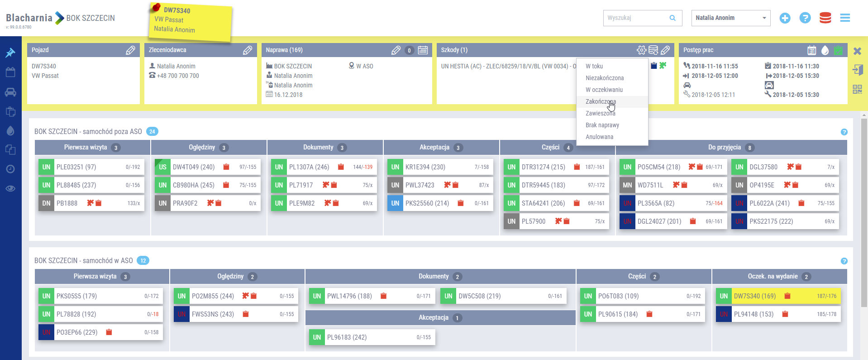Choose 'Anulowana' status option
This screenshot has width=868, height=360.
pyautogui.click(x=599, y=137)
